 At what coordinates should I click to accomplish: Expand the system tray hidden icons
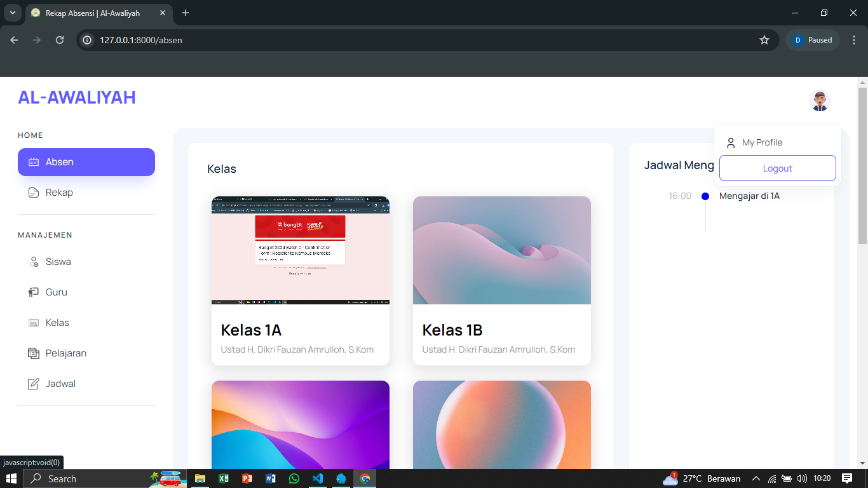pyautogui.click(x=756, y=478)
